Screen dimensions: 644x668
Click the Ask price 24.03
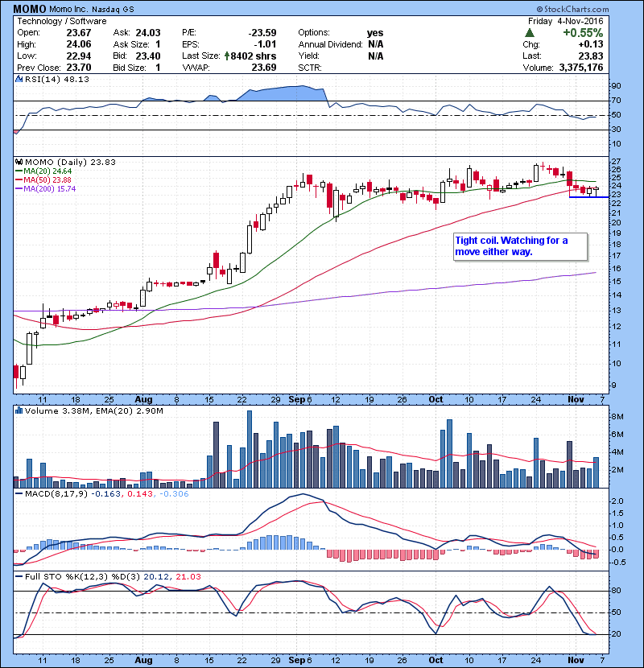coord(148,33)
